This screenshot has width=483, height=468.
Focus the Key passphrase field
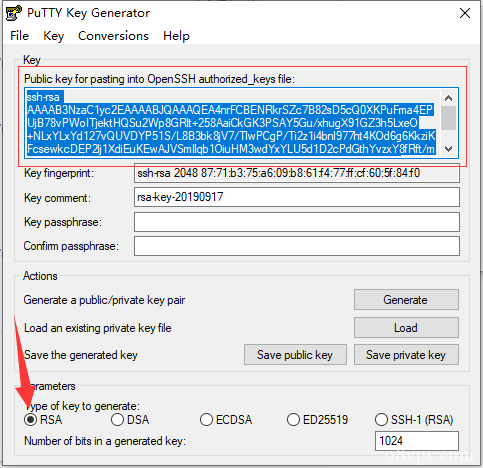click(x=297, y=222)
